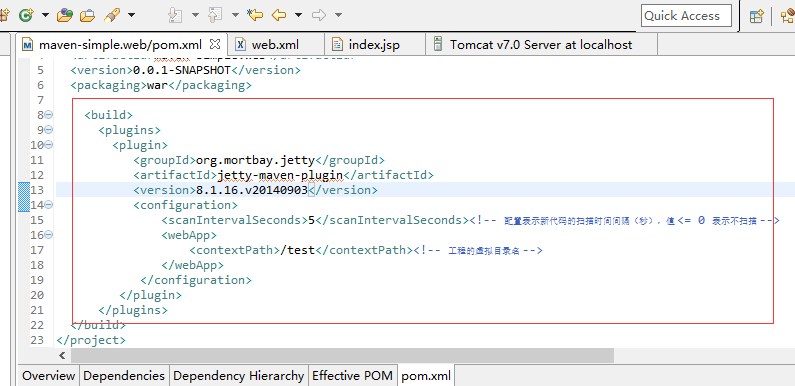Click the 8.1.16.v20140903 version value
The width and height of the screenshot is (795, 386).
point(252,190)
